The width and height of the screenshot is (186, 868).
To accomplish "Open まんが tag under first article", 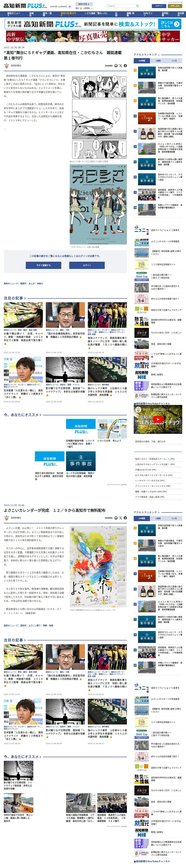I will click(x=32, y=284).
